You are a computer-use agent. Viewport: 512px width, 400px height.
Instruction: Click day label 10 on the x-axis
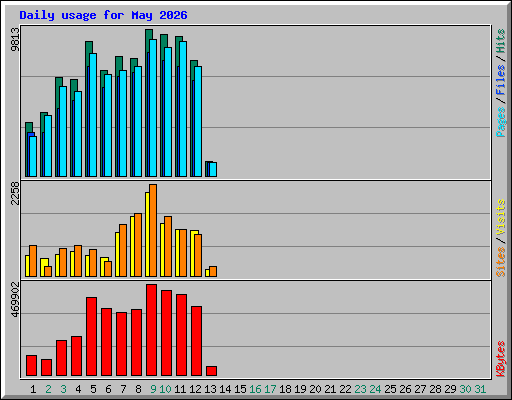tap(165, 389)
